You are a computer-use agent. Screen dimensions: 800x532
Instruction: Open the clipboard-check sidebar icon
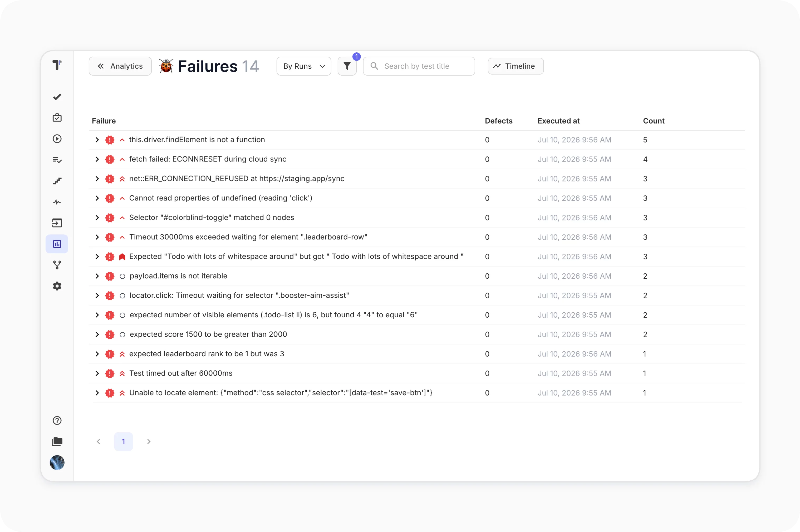(57, 118)
